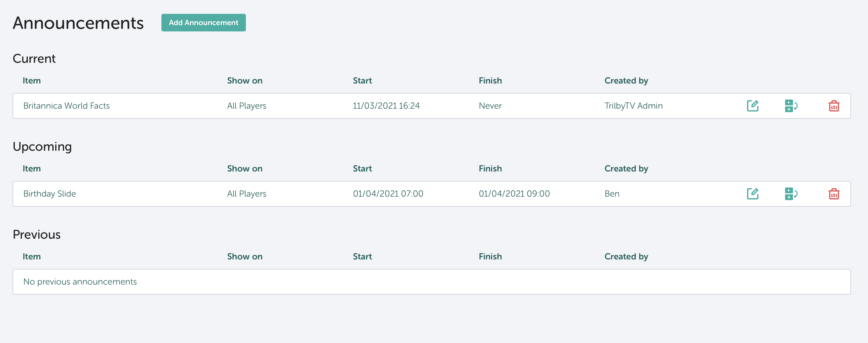
Task: Click All Players in Birthday Slide row
Action: [246, 194]
